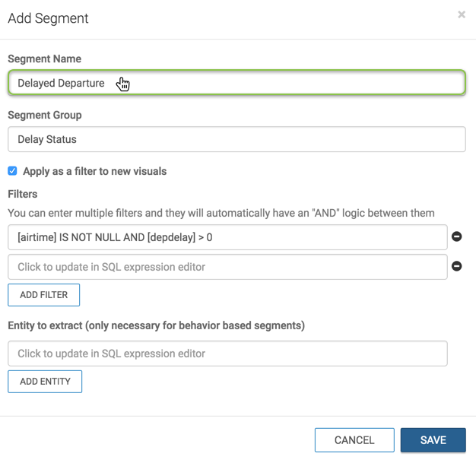Click the Segment Group field containing Delay Status
The height and width of the screenshot is (460, 476).
tap(236, 139)
